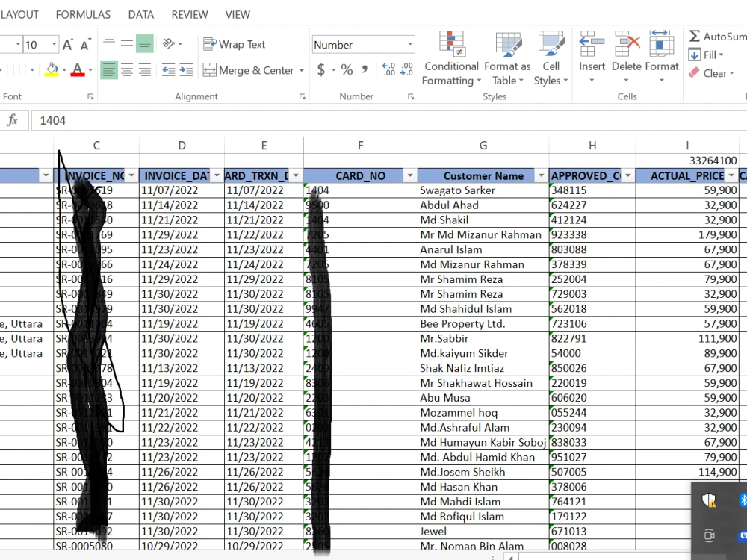
Task: Open the font color dropdown arrow
Action: click(90, 70)
